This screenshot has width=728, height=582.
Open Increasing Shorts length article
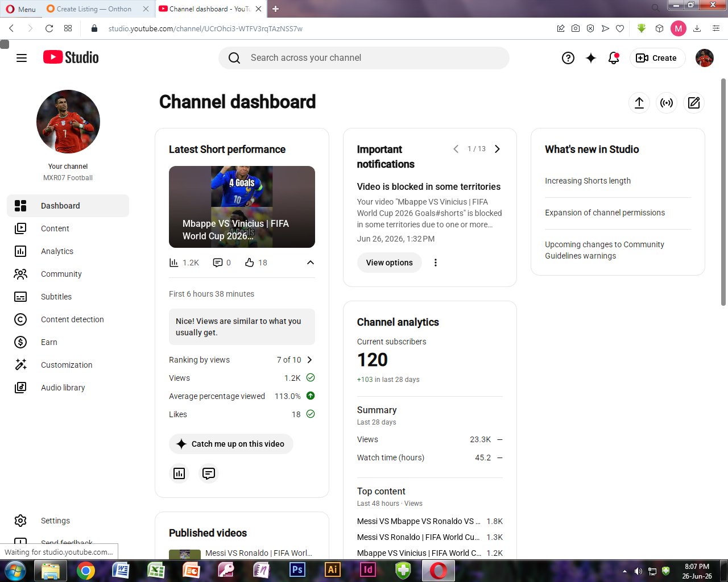pyautogui.click(x=588, y=181)
